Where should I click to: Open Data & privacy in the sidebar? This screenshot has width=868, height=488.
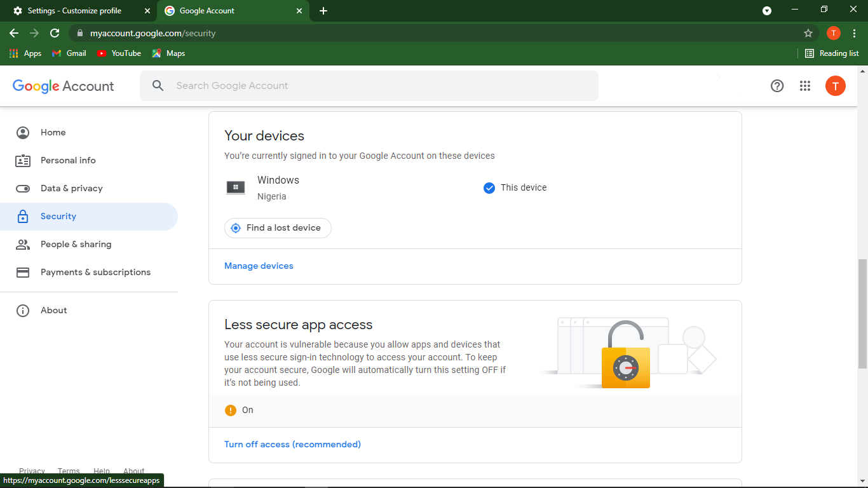(x=89, y=189)
